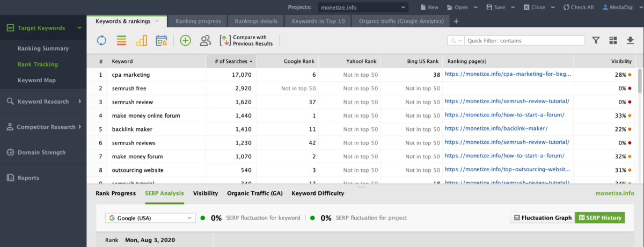Switch to the Keywords in Top 10 tab
The width and height of the screenshot is (644, 247).
click(318, 21)
